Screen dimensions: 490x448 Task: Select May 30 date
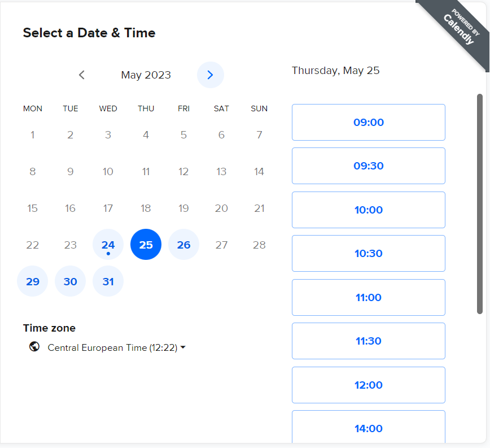click(70, 281)
